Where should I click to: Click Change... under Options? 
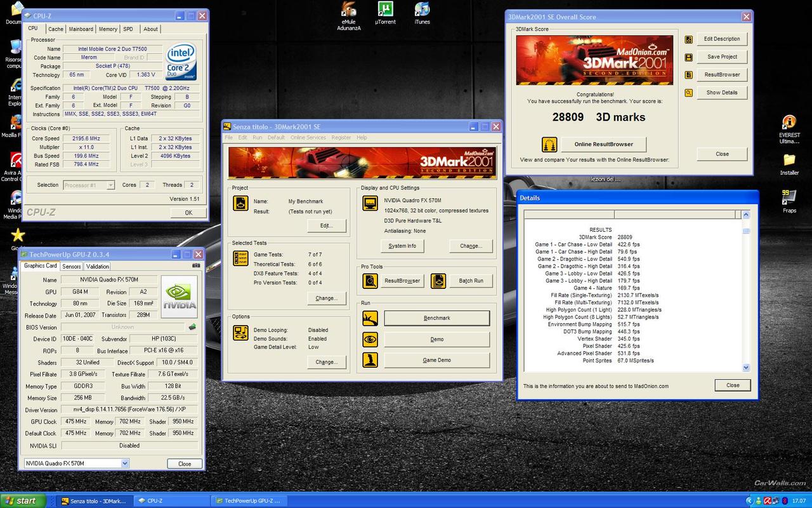326,362
